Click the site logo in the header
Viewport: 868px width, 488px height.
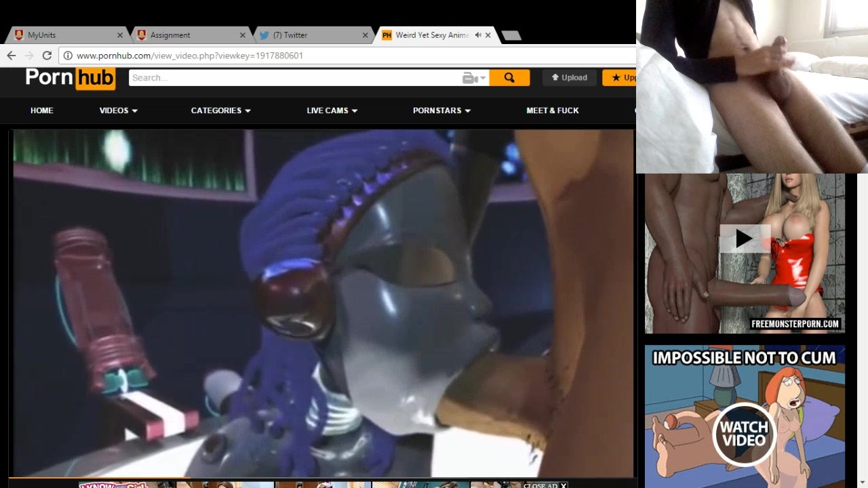point(71,78)
